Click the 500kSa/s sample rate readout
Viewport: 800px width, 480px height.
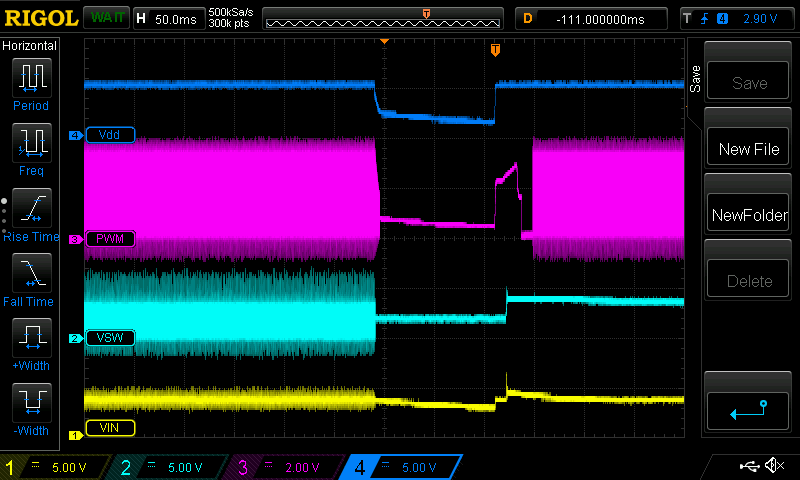[231, 13]
